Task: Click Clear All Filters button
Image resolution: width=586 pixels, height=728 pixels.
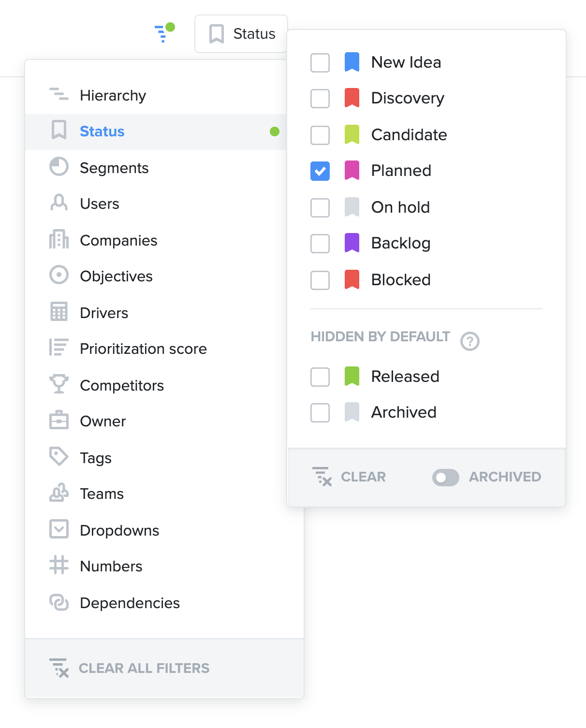Action: pyautogui.click(x=130, y=668)
